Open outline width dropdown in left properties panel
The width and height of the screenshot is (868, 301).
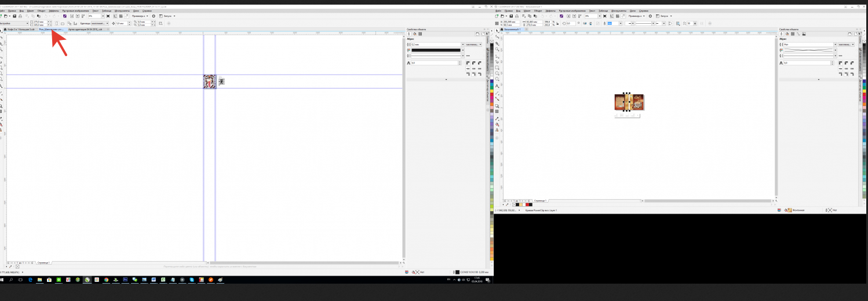coord(462,44)
